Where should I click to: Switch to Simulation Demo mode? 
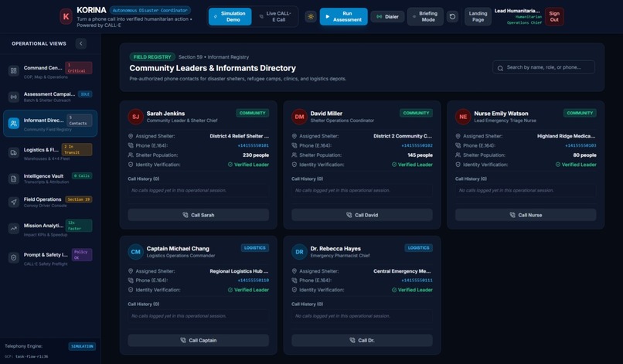click(x=230, y=17)
